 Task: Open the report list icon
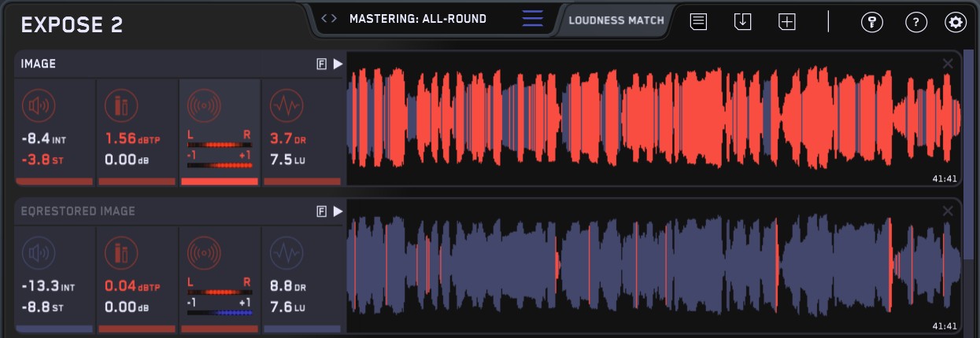[698, 22]
